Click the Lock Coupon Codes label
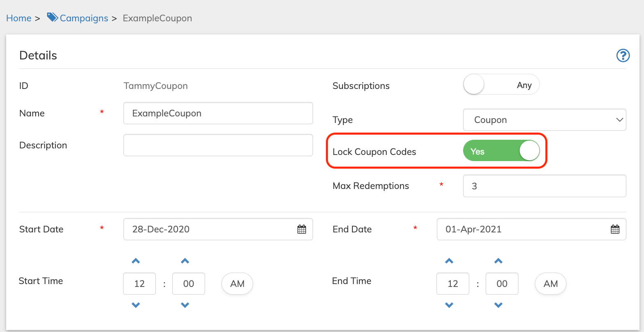Viewport: 644px width, 332px height. 375,152
